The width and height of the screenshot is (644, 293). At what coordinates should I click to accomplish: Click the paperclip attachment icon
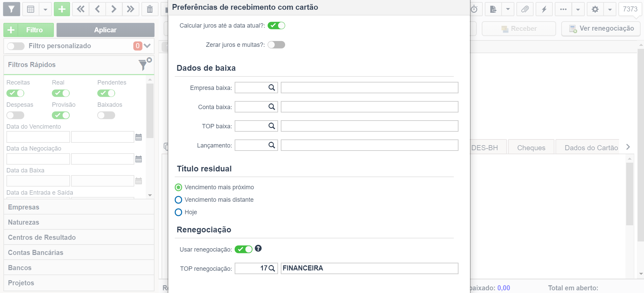pos(525,9)
